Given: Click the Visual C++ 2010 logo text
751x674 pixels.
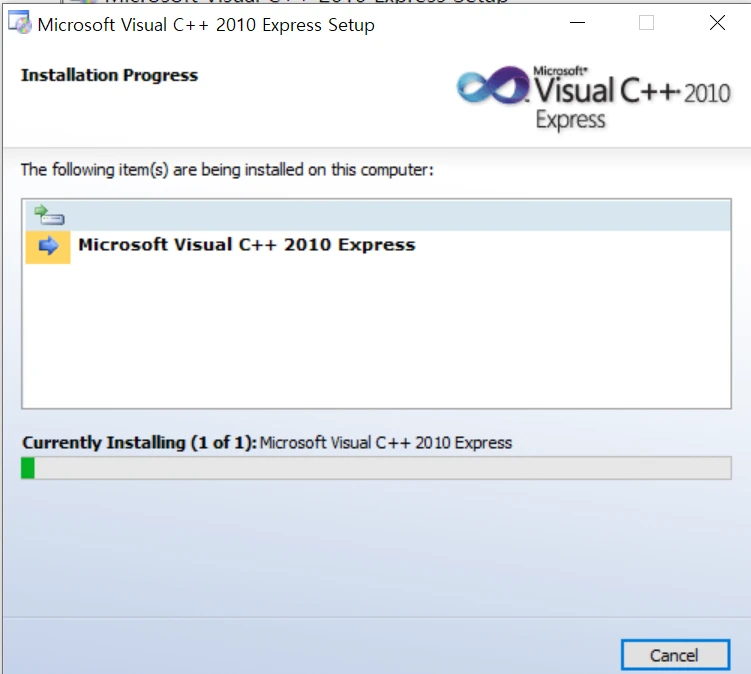Looking at the screenshot, I should (630, 92).
